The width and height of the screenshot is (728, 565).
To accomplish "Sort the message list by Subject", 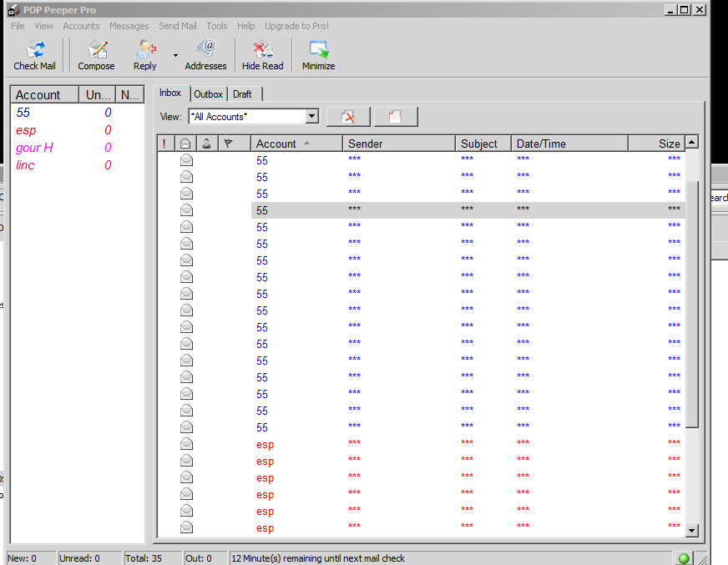I will pyautogui.click(x=483, y=144).
